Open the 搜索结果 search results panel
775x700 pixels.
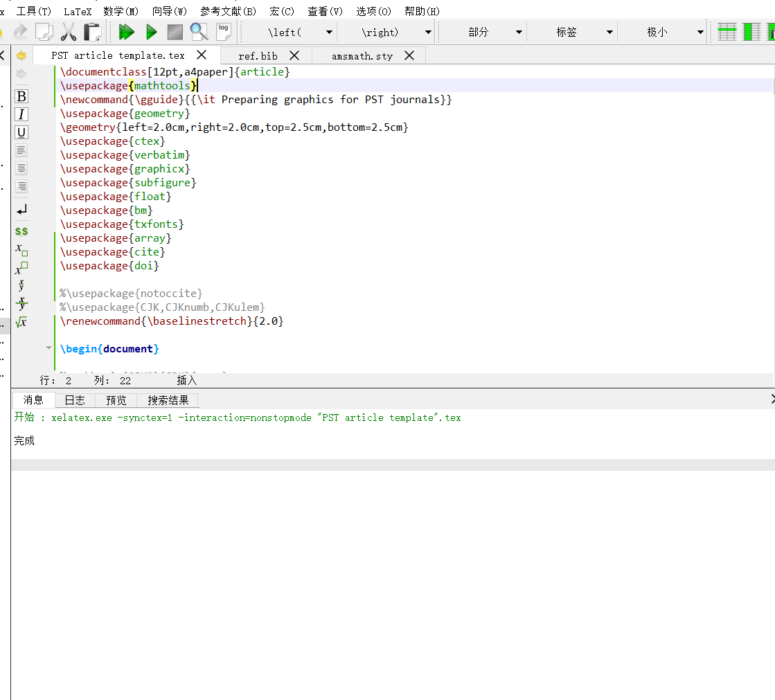pyautogui.click(x=168, y=400)
